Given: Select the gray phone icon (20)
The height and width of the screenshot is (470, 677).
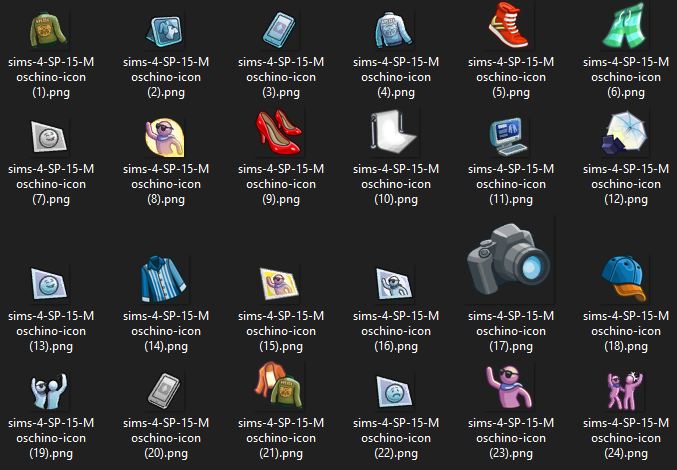Looking at the screenshot, I should (x=164, y=391).
